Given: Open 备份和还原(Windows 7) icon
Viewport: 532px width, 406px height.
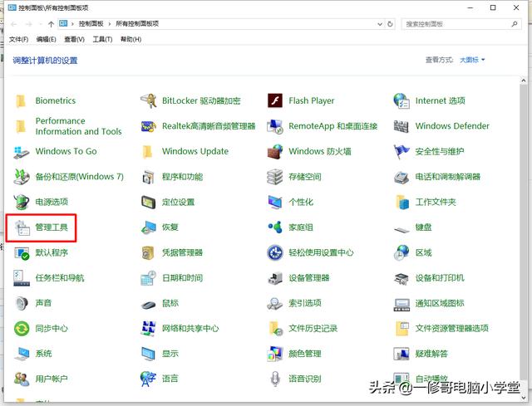Looking at the screenshot, I should coord(22,177).
